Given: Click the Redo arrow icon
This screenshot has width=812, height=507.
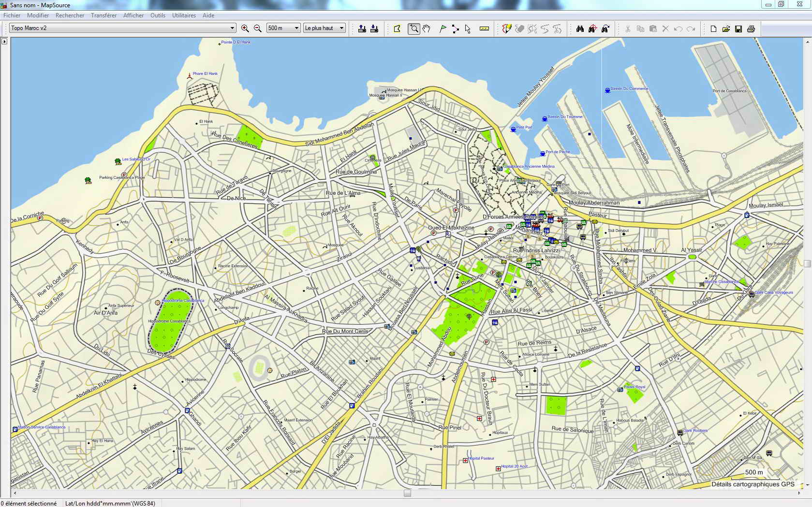Looking at the screenshot, I should point(691,29).
